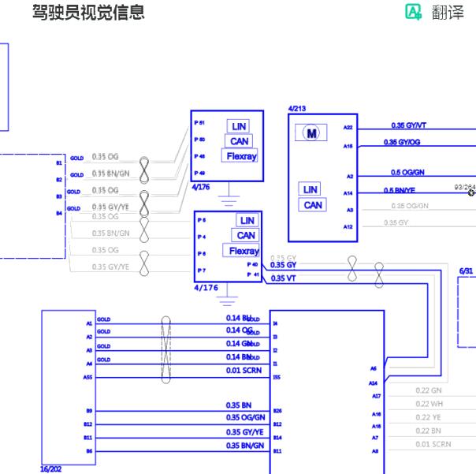This screenshot has width=476, height=474.
Task: Click the 0.35 BN/GN wire at pin B11
Action: tap(245, 446)
